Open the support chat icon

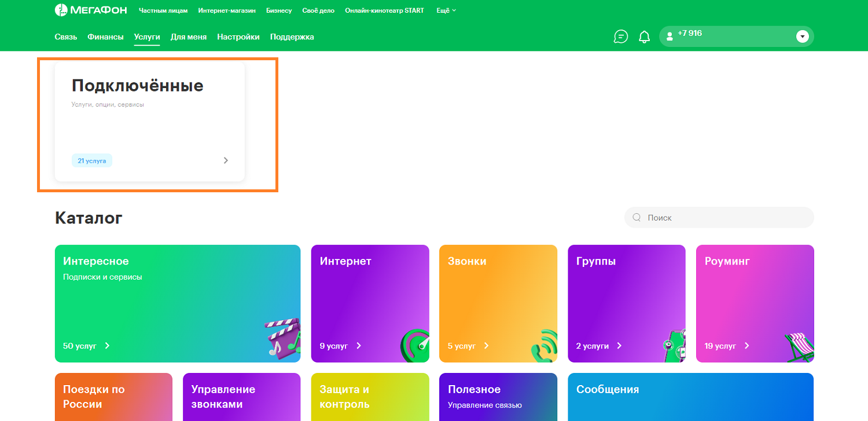point(621,37)
